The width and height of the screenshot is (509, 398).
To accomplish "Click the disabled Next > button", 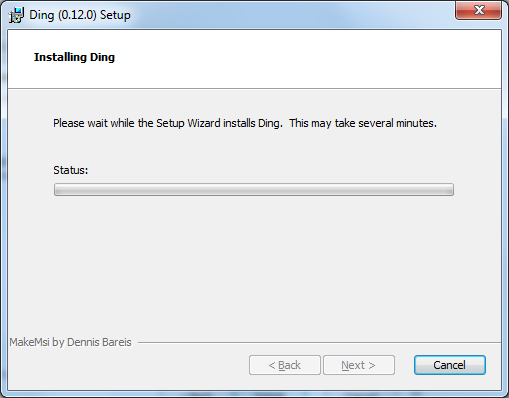I will (x=359, y=365).
